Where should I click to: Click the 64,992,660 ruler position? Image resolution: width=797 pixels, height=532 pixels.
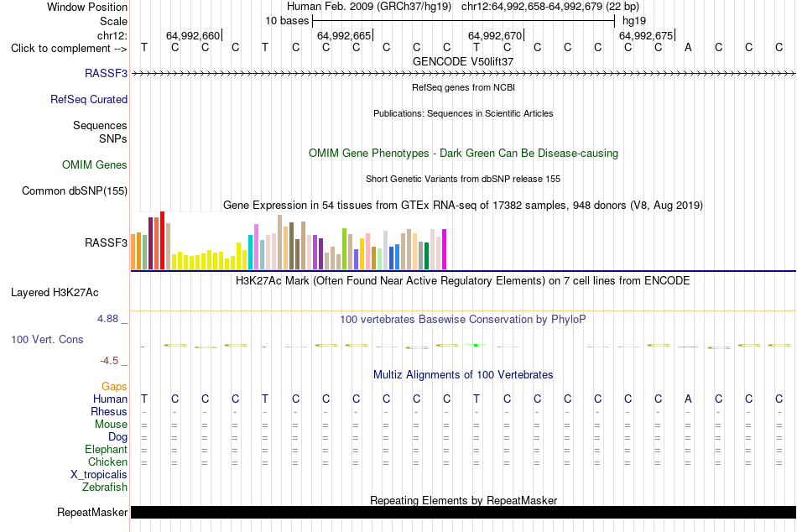[193, 35]
